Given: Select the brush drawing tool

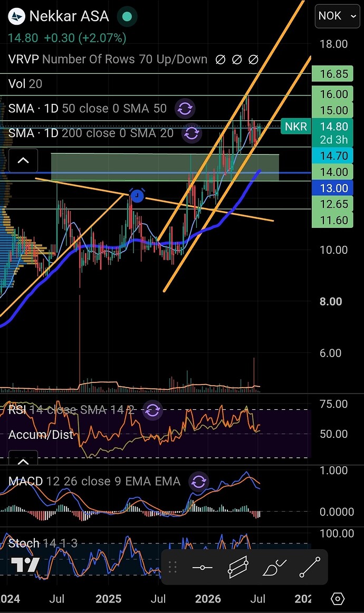Looking at the screenshot, I should [x=274, y=567].
